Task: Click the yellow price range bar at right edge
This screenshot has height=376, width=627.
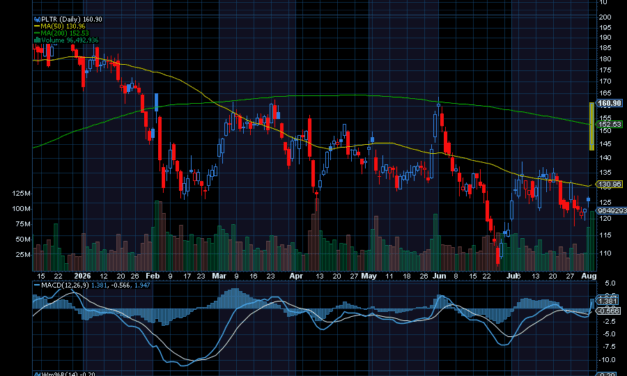Action: (592, 126)
